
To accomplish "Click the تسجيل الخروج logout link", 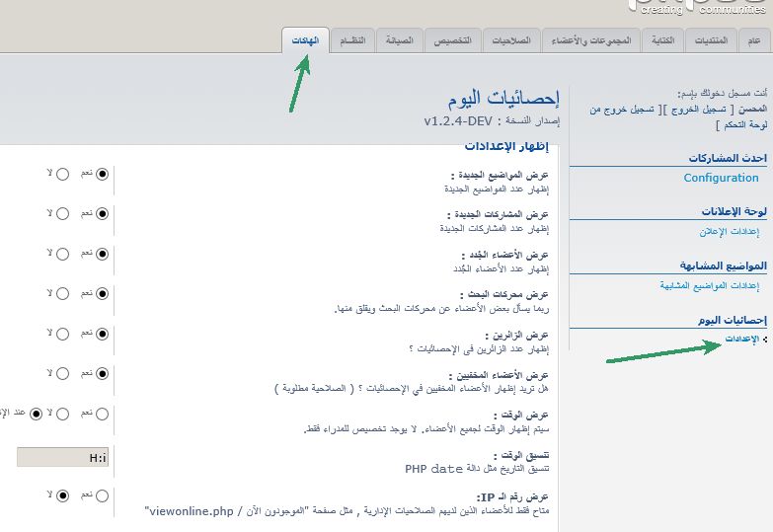I will tap(697, 110).
